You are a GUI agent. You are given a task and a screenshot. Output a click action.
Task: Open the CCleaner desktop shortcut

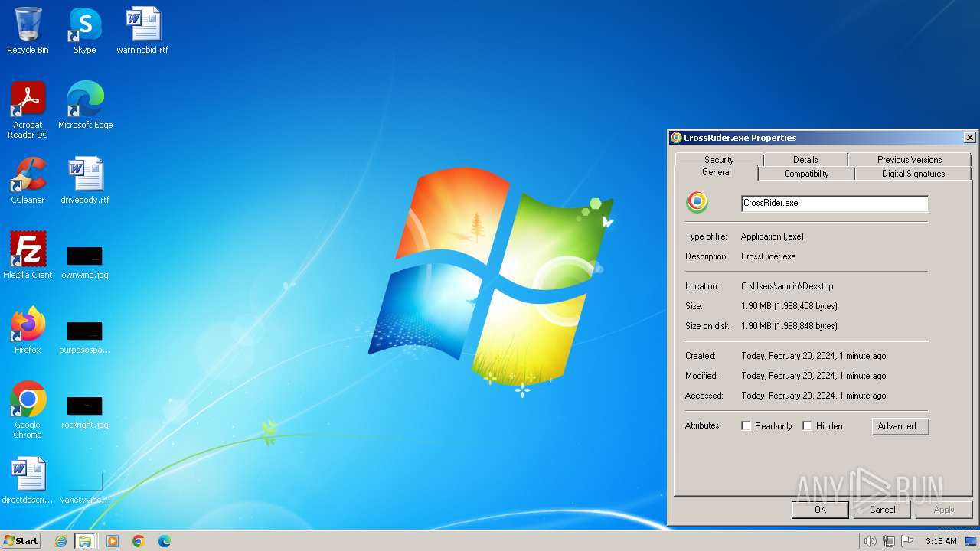coord(28,181)
